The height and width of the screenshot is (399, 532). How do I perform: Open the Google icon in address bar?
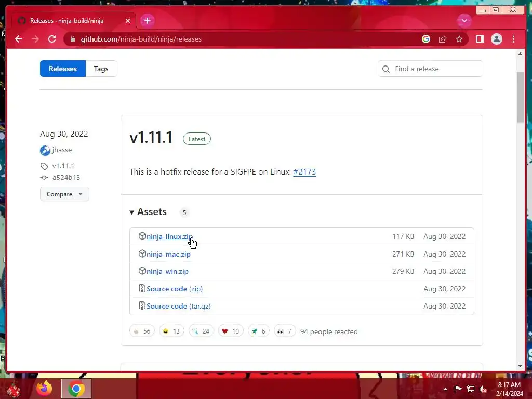pos(426,39)
